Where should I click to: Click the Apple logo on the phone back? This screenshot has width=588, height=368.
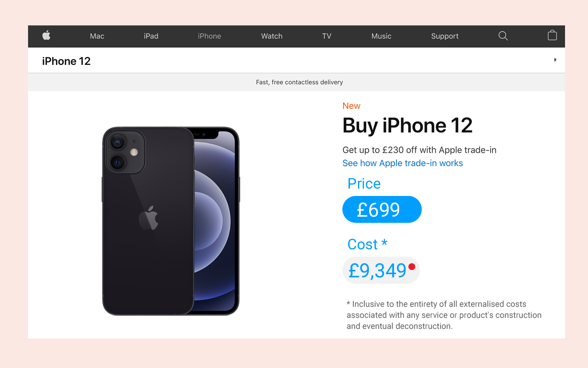click(x=149, y=218)
